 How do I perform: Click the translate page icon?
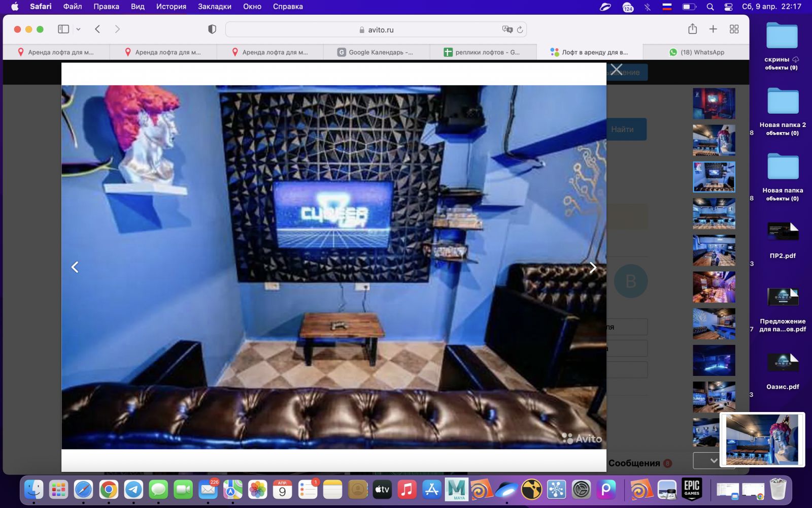(506, 30)
